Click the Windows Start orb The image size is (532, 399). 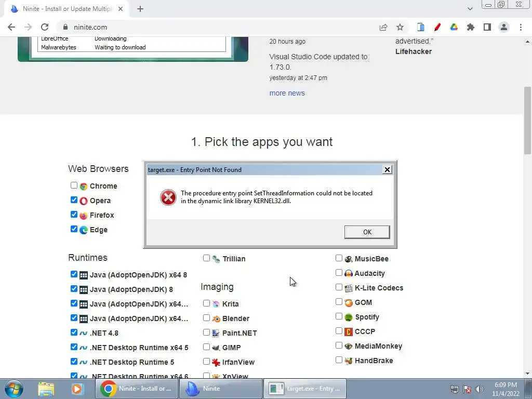pyautogui.click(x=14, y=389)
